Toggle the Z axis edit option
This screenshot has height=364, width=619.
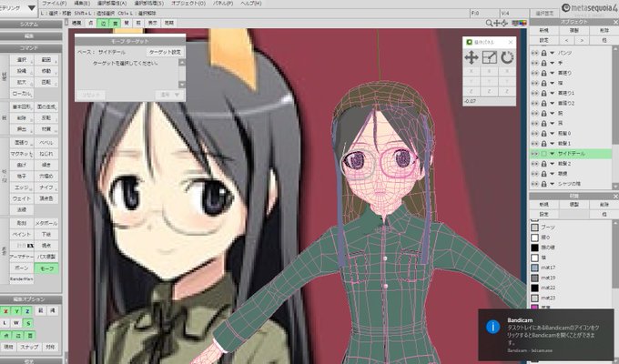click(27, 311)
